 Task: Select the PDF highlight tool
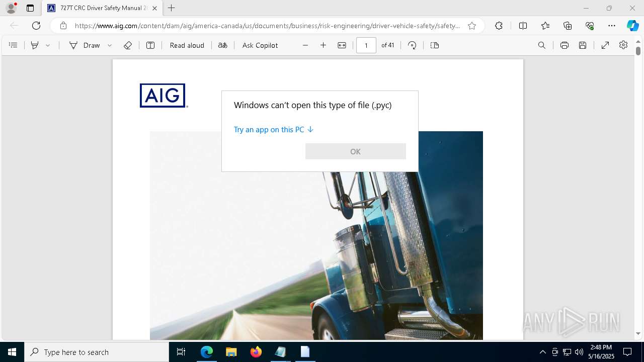tap(35, 45)
